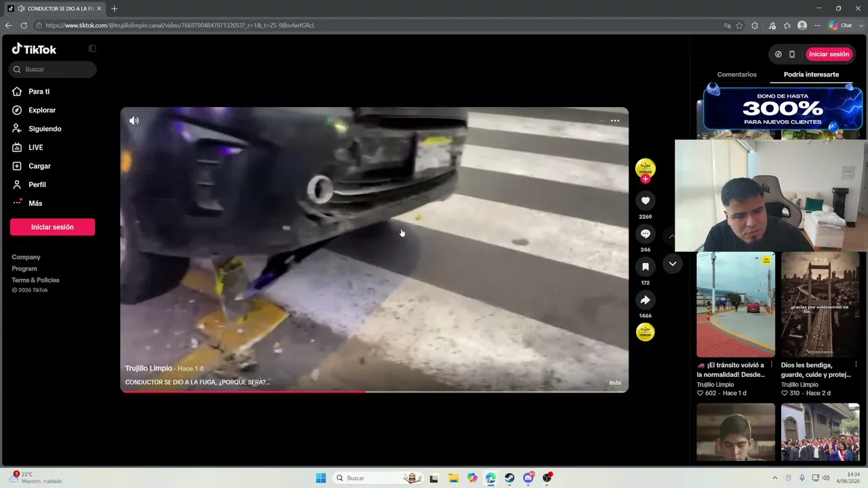Screen dimensions: 868x488
Task: Open comments with the speech bubble icon
Action: (646, 234)
